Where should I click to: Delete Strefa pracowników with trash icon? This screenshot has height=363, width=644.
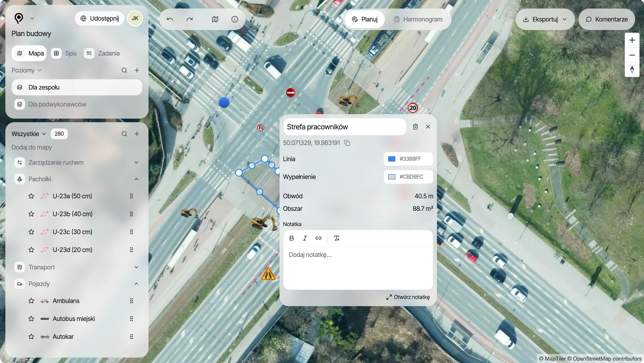415,127
